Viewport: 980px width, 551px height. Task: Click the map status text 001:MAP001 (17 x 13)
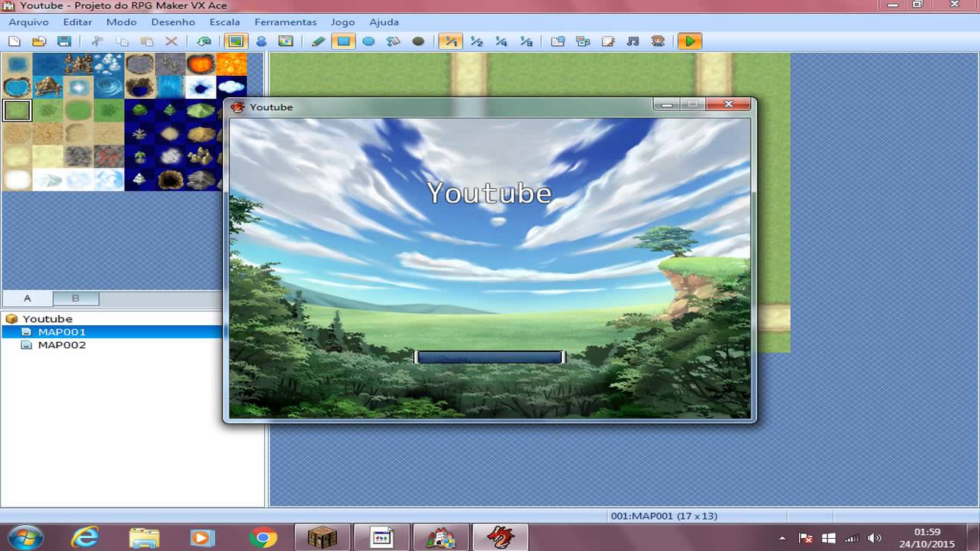664,516
